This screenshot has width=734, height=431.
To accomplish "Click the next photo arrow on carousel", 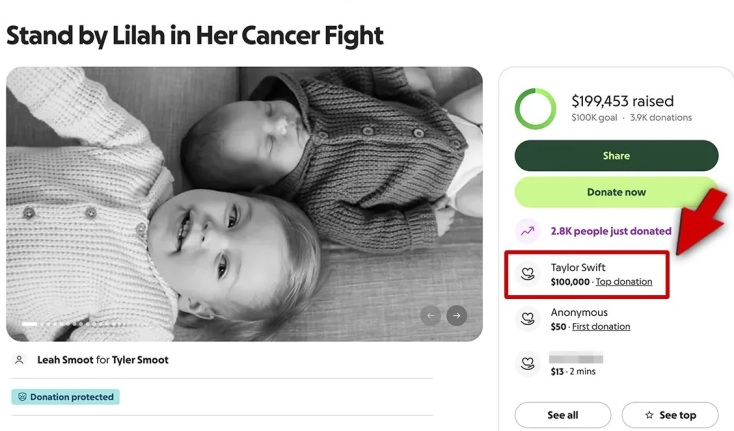I will [456, 316].
